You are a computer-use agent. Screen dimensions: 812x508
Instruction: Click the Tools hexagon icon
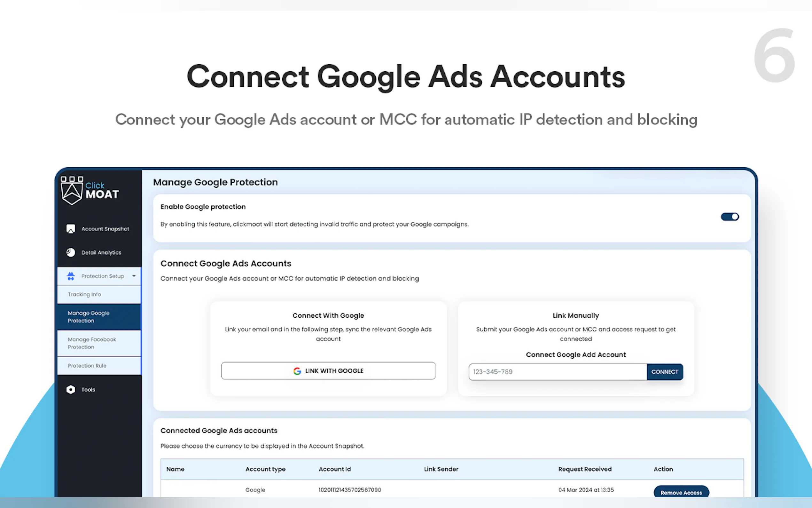click(71, 389)
